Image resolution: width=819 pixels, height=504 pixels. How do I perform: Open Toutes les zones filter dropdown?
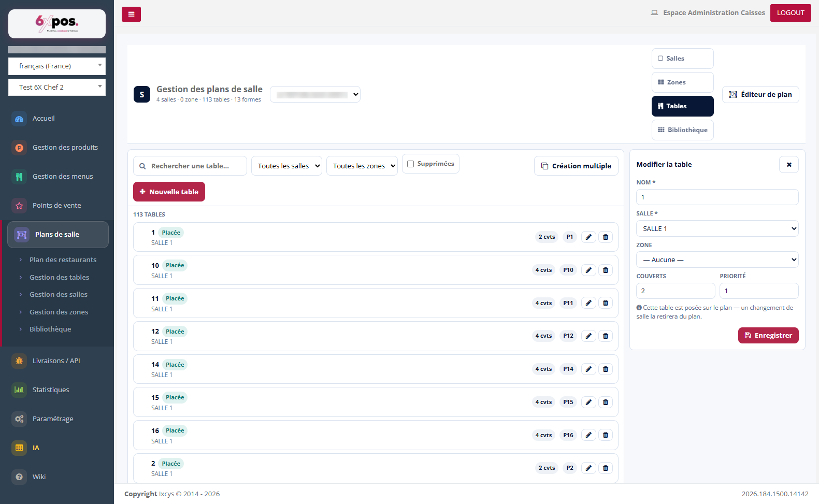click(x=362, y=166)
